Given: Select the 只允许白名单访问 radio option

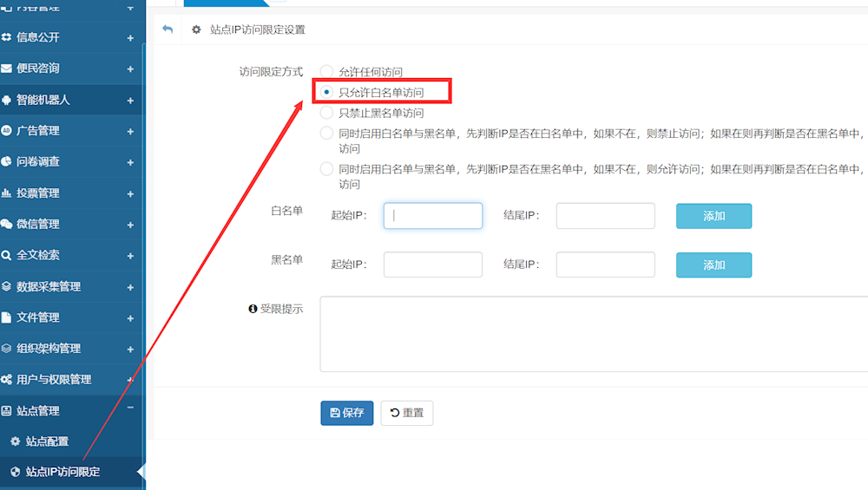Looking at the screenshot, I should [326, 92].
